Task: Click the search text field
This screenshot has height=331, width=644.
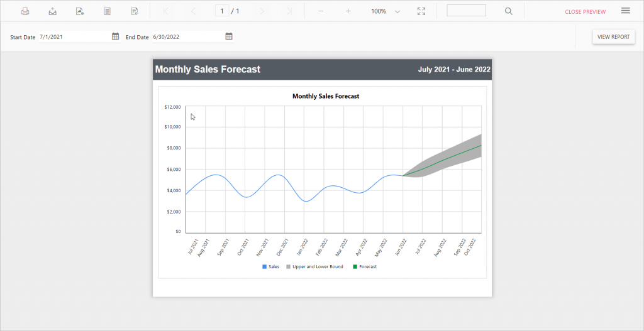Action: coord(466,11)
